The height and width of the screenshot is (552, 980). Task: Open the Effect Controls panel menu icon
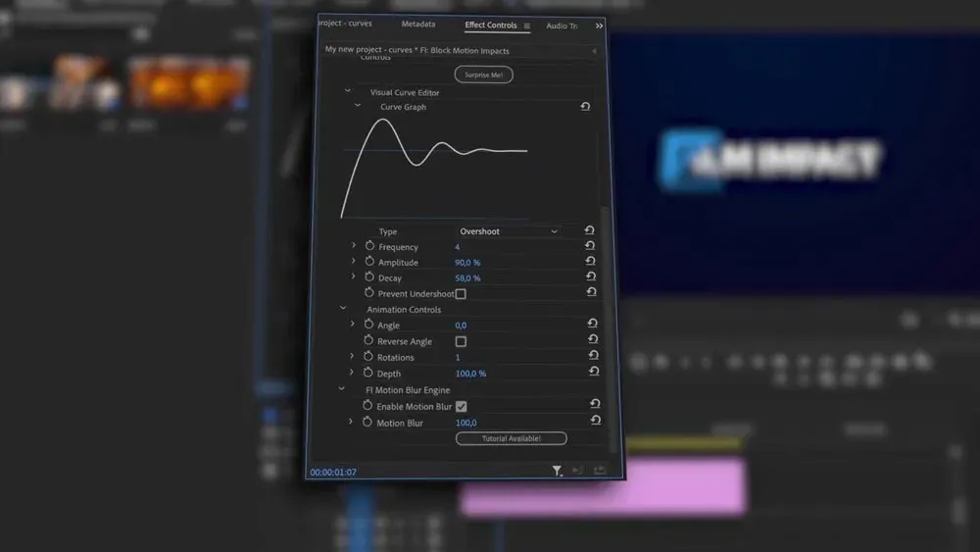coord(527,26)
